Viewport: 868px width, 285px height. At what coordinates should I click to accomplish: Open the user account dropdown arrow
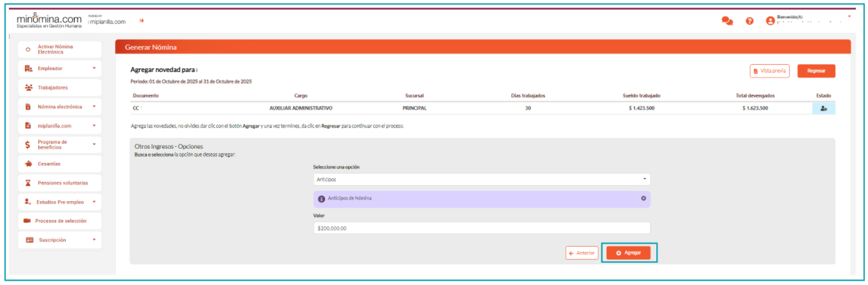pos(849,16)
